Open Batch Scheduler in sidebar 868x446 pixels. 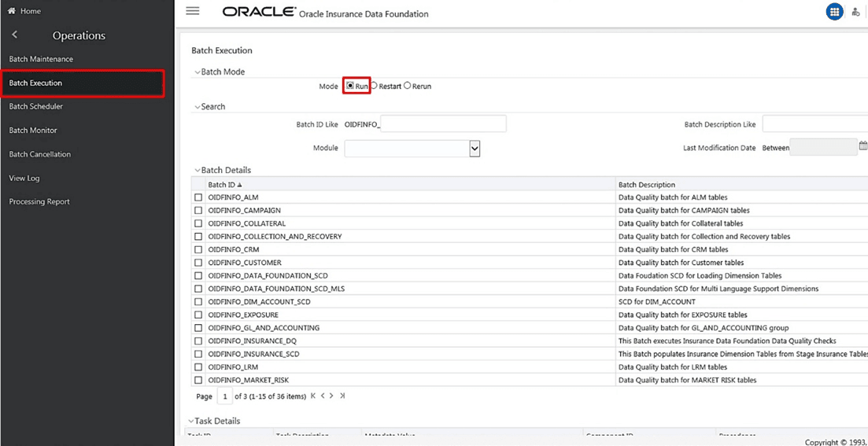tap(36, 106)
